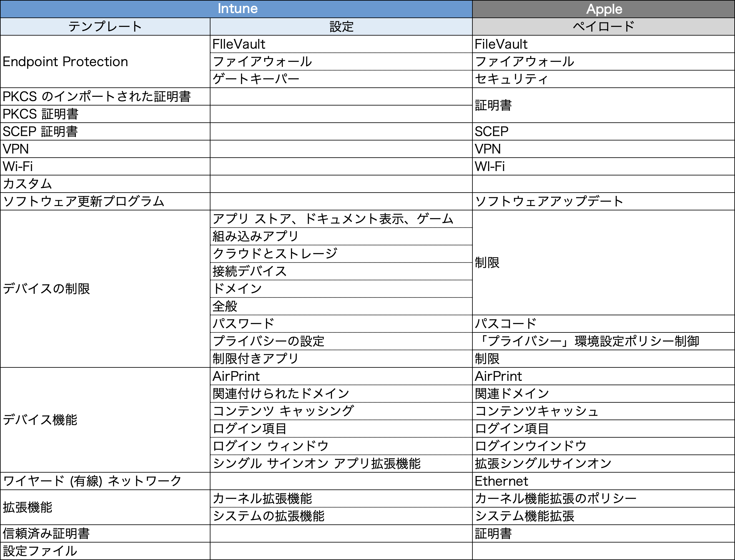Image resolution: width=735 pixels, height=560 pixels.
Task: Click the Intune header cell
Action: coord(237,9)
